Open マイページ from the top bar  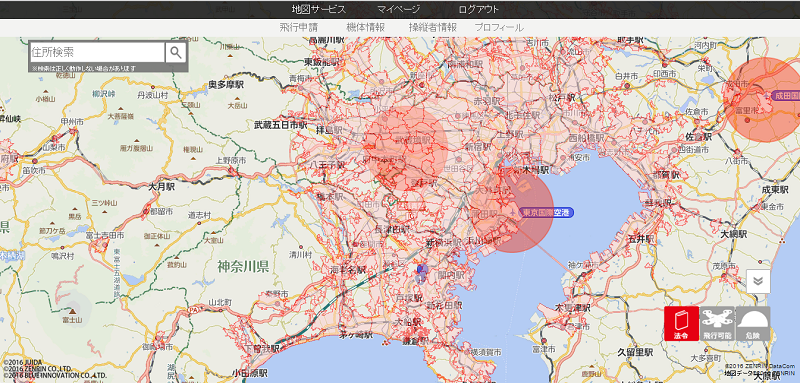tap(398, 9)
